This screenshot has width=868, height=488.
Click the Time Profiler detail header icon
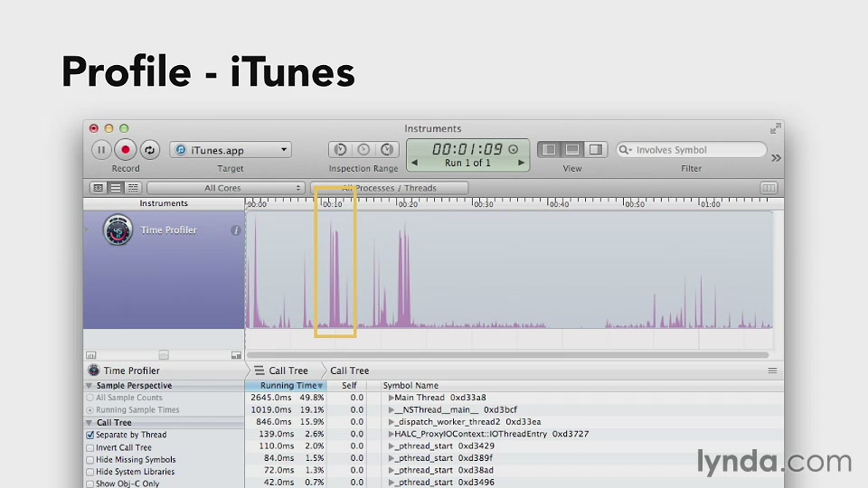click(x=93, y=371)
